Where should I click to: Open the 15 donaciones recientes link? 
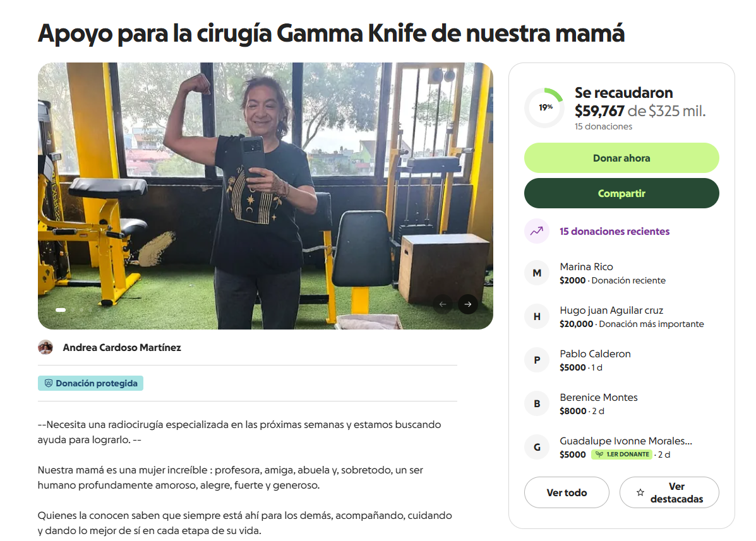(615, 231)
